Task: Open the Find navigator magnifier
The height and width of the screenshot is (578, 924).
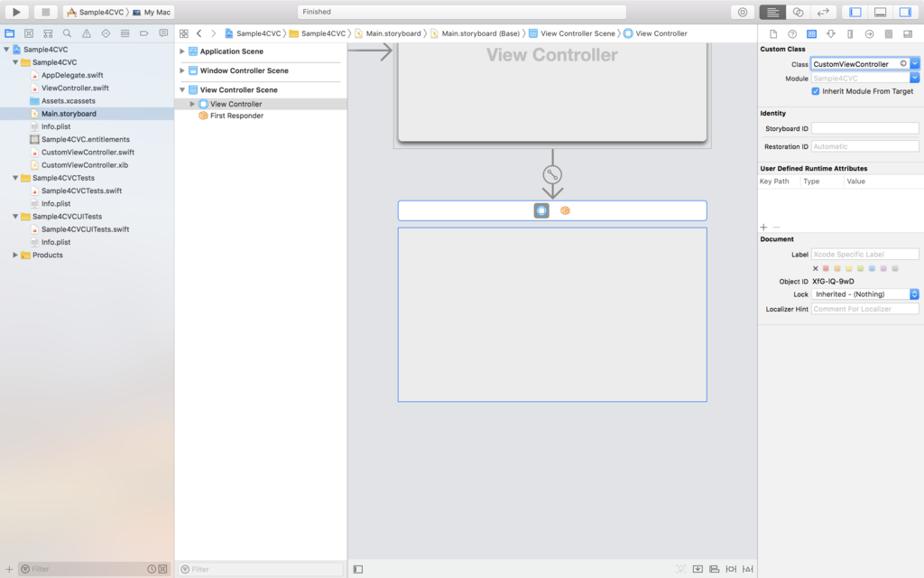Action: [x=67, y=33]
